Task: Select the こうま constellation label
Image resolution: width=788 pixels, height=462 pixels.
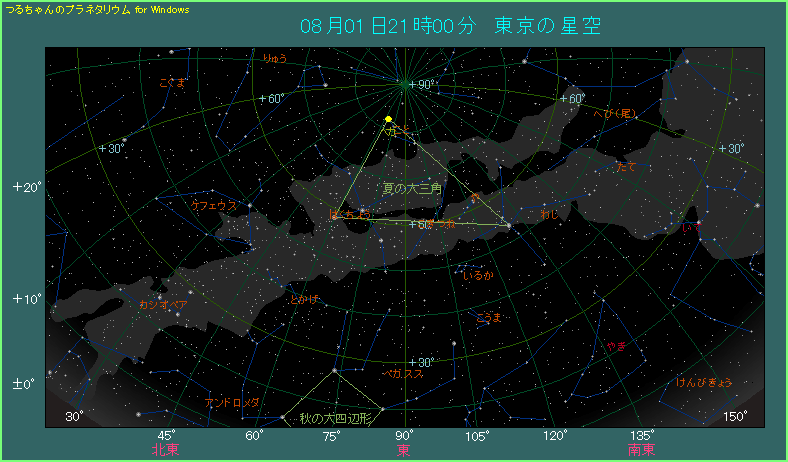Action: (x=488, y=317)
